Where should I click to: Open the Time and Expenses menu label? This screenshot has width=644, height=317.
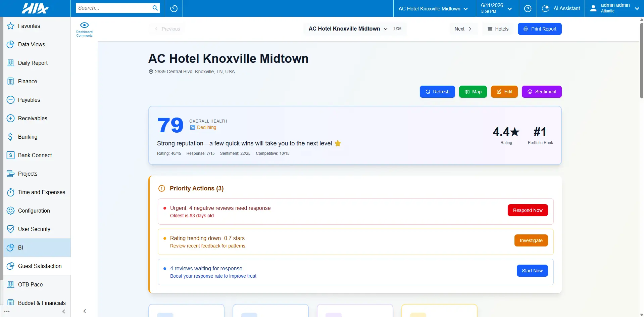42,192
